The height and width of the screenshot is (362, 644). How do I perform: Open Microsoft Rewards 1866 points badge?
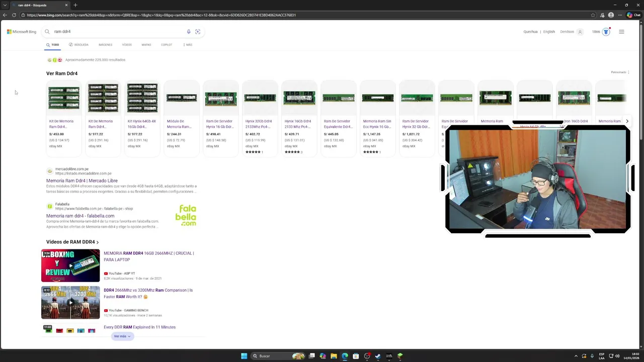pyautogui.click(x=601, y=32)
